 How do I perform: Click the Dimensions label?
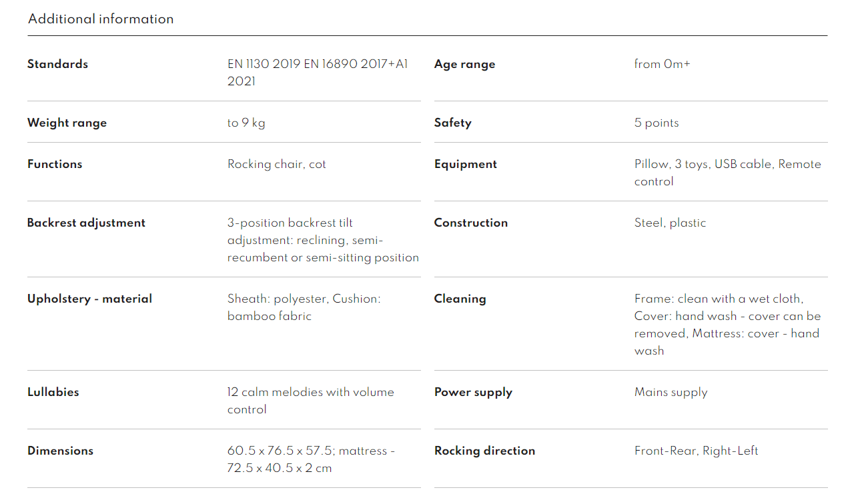click(60, 451)
